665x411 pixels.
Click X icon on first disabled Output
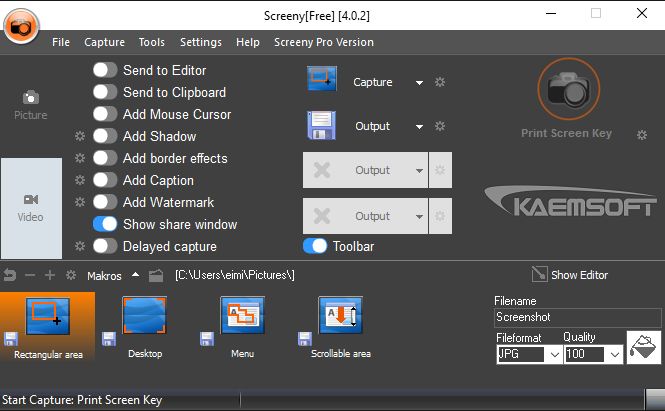(x=322, y=170)
